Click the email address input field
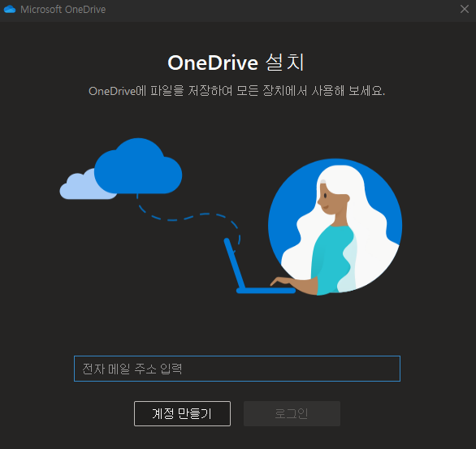This screenshot has width=476, height=449. (x=237, y=369)
